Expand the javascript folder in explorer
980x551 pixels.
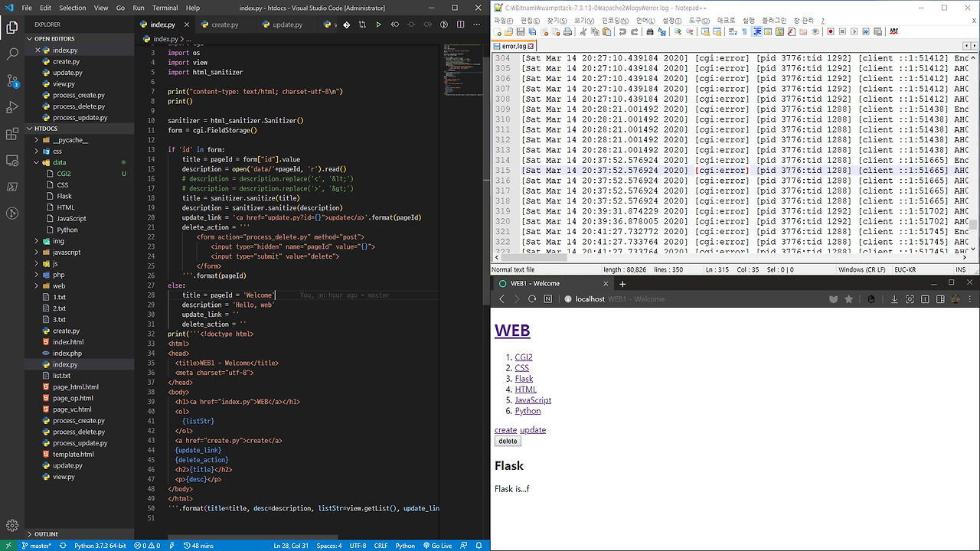pos(66,252)
